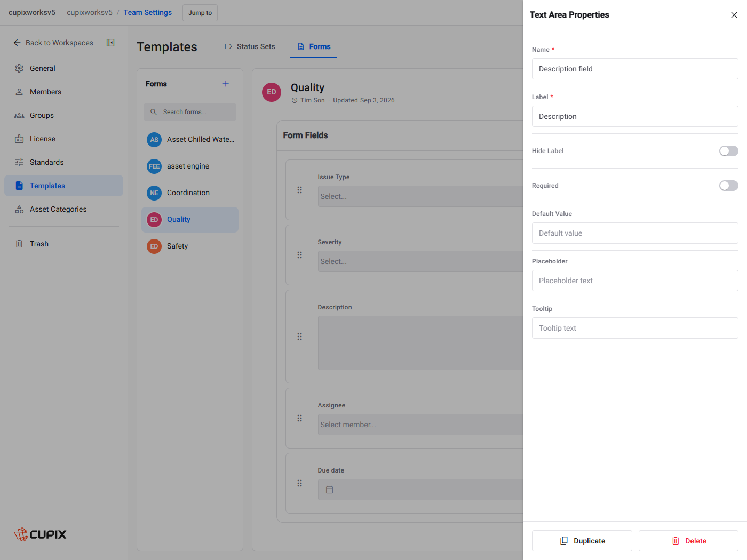Click the Delete button

[688, 541]
